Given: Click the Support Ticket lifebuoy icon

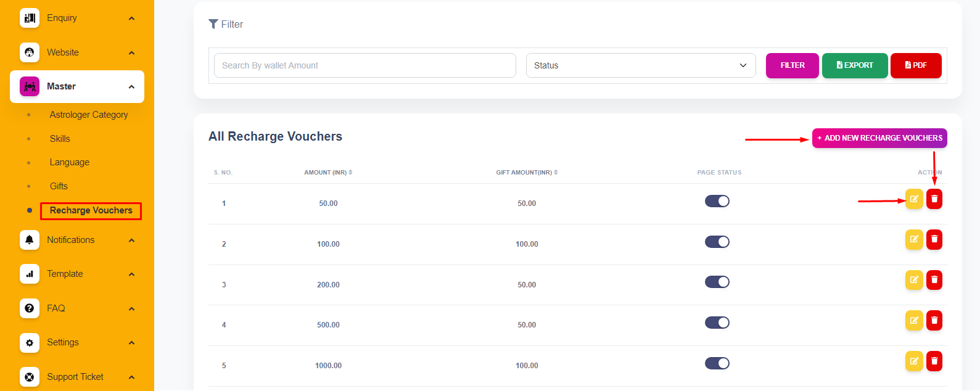Looking at the screenshot, I should (x=30, y=377).
